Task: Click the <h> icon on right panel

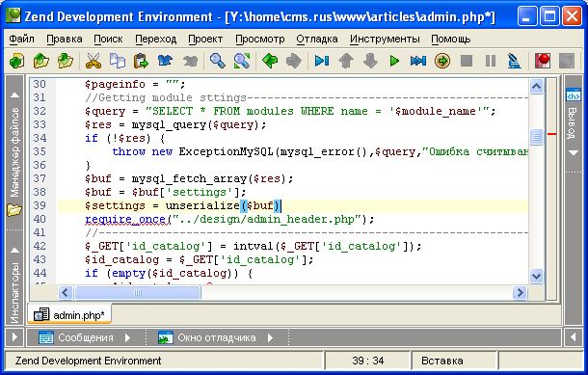Action: 574,95
